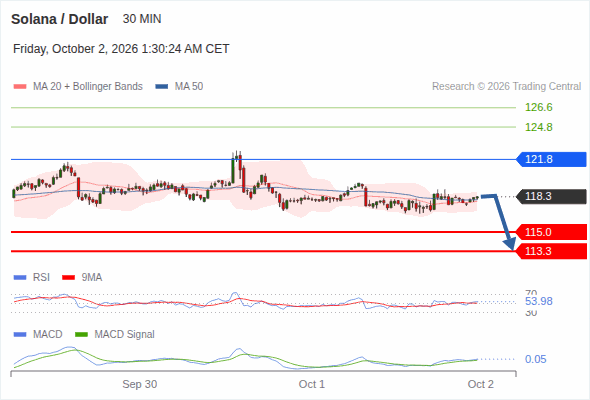The width and height of the screenshot is (590, 400).
Task: Click the MA 20 + Bollinger Bands legend swatch
Action: pos(20,87)
